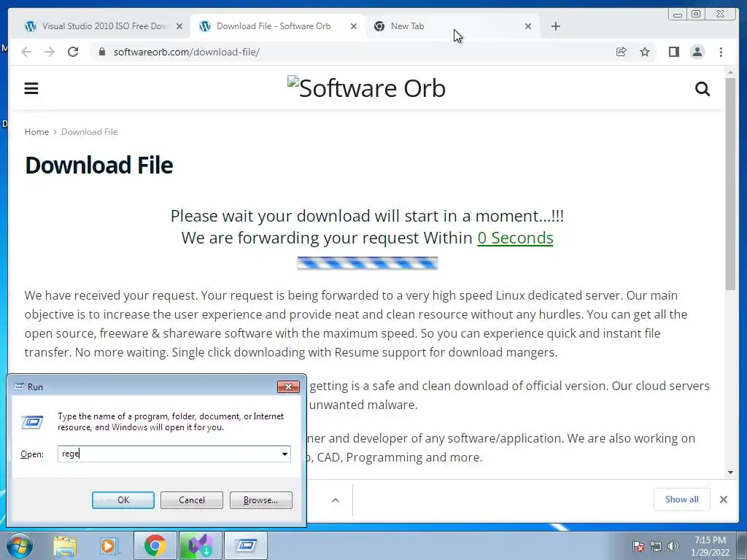Click the address bar URL
The image size is (747, 560).
[186, 52]
